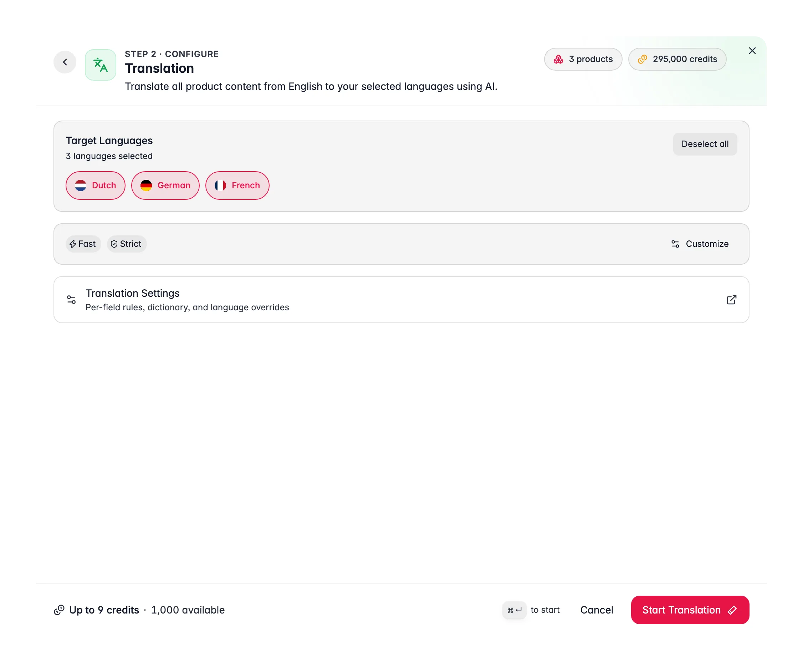803x672 pixels.
Task: Click the shield icon in Strict tag
Action: 114,244
